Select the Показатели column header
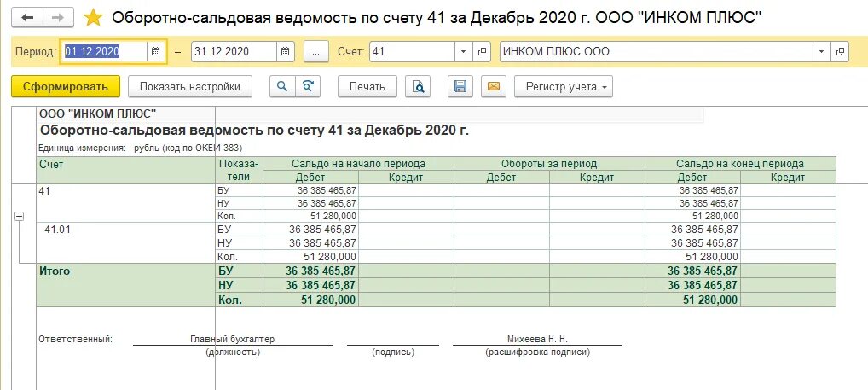The height and width of the screenshot is (390, 868). (x=239, y=170)
